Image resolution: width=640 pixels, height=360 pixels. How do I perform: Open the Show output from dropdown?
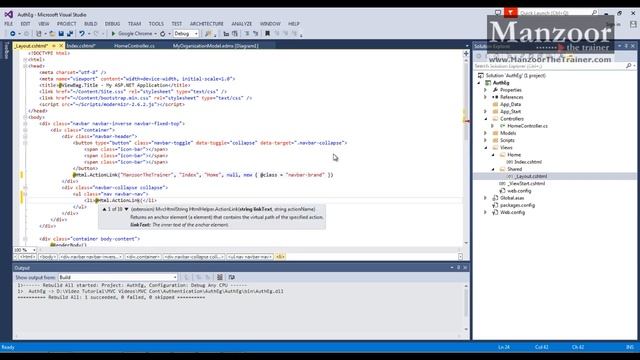tap(118, 278)
